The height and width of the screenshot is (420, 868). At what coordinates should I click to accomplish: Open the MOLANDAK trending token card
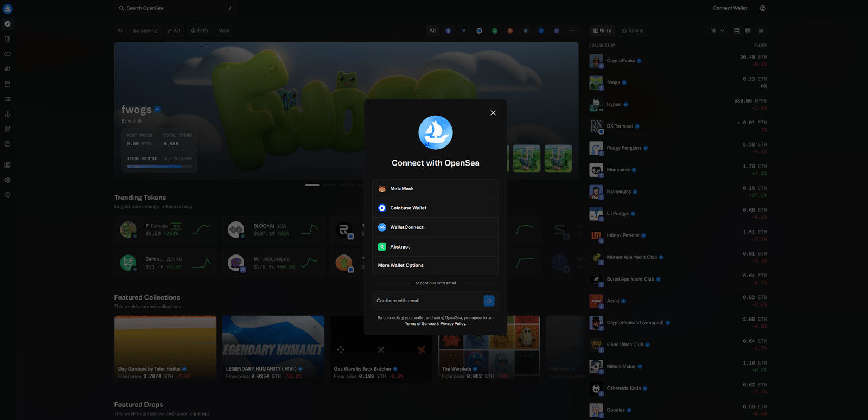click(x=273, y=263)
